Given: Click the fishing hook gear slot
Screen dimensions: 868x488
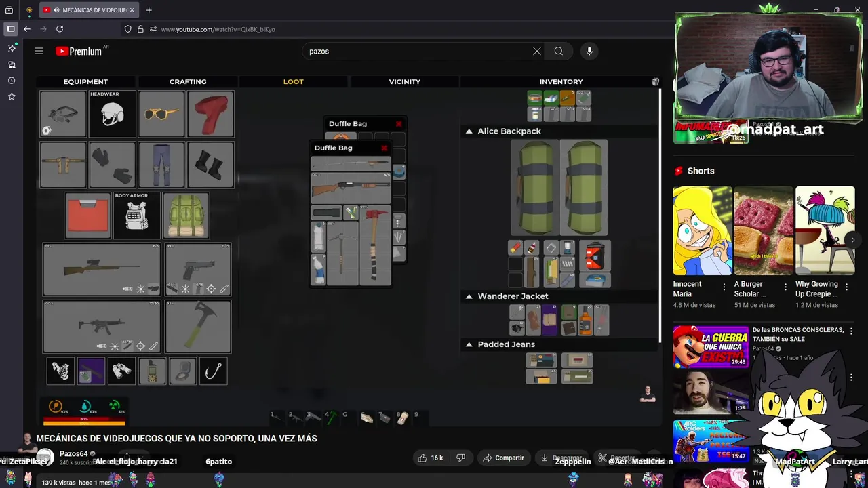Looking at the screenshot, I should tap(213, 371).
